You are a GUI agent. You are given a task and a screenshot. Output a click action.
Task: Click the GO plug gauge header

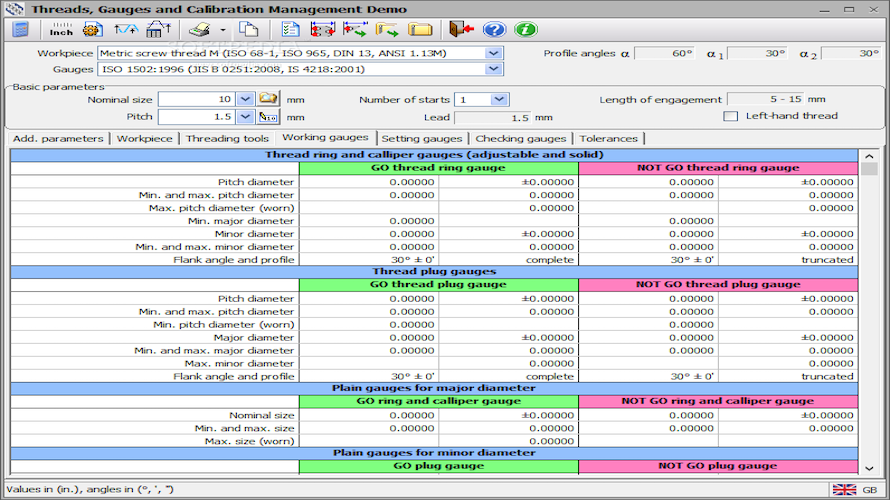tap(438, 466)
